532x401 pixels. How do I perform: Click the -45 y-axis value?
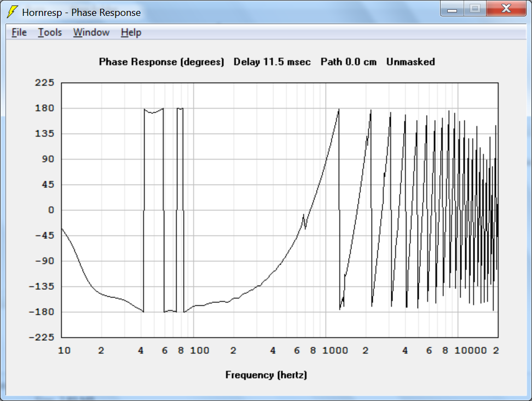pos(45,236)
